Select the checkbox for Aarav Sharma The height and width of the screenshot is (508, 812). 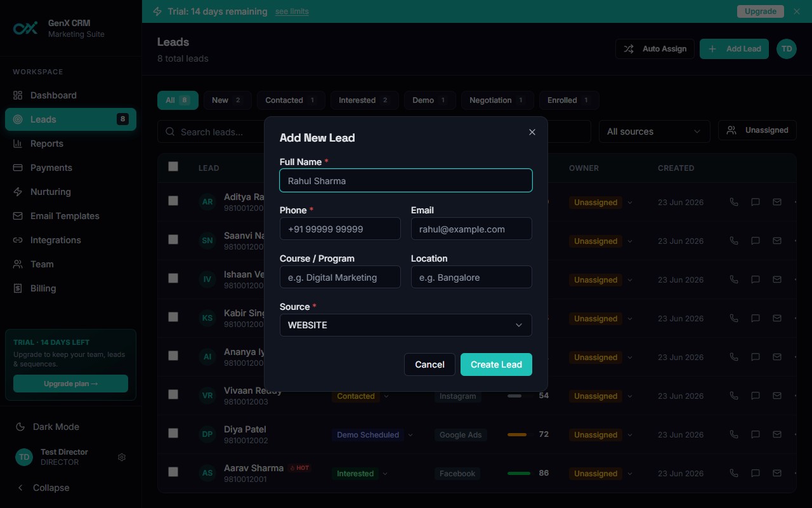point(173,472)
